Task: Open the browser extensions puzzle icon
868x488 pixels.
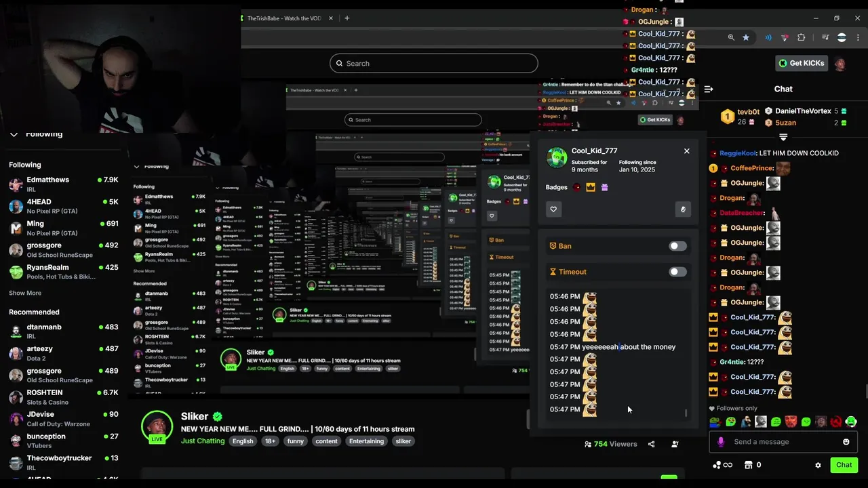Action: click(x=802, y=37)
